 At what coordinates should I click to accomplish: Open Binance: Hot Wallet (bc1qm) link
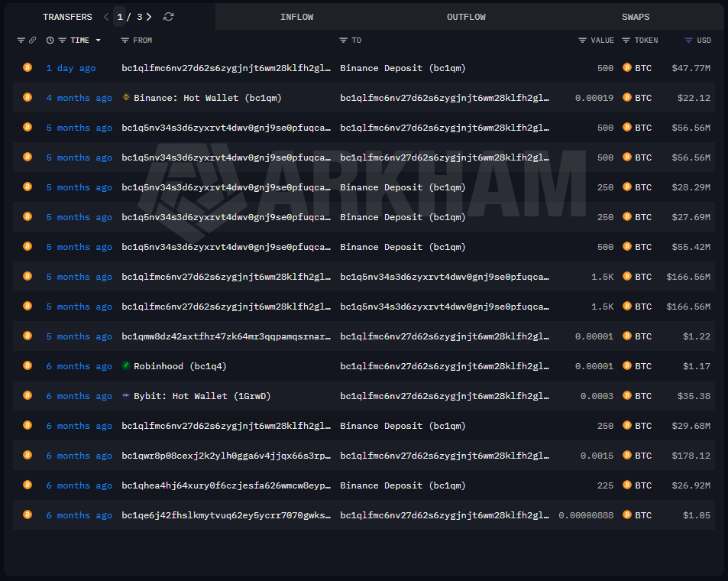point(207,98)
